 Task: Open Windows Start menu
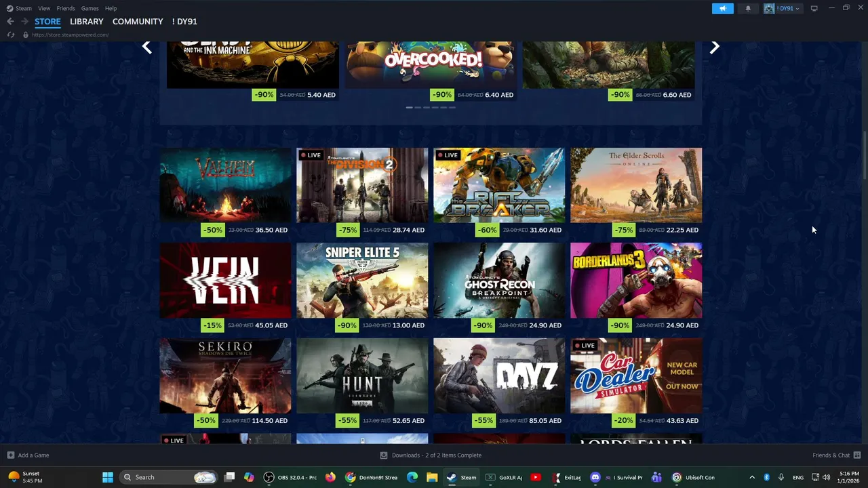[x=107, y=477]
